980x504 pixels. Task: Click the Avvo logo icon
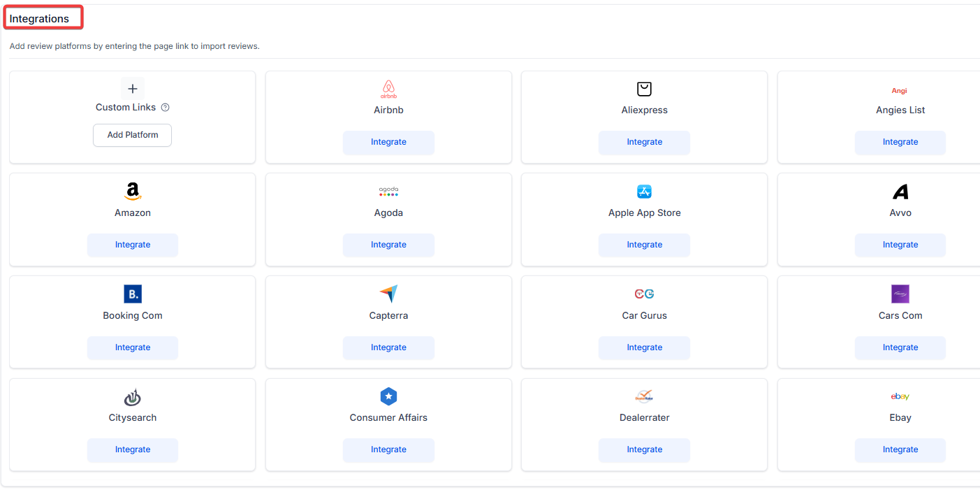point(900,192)
